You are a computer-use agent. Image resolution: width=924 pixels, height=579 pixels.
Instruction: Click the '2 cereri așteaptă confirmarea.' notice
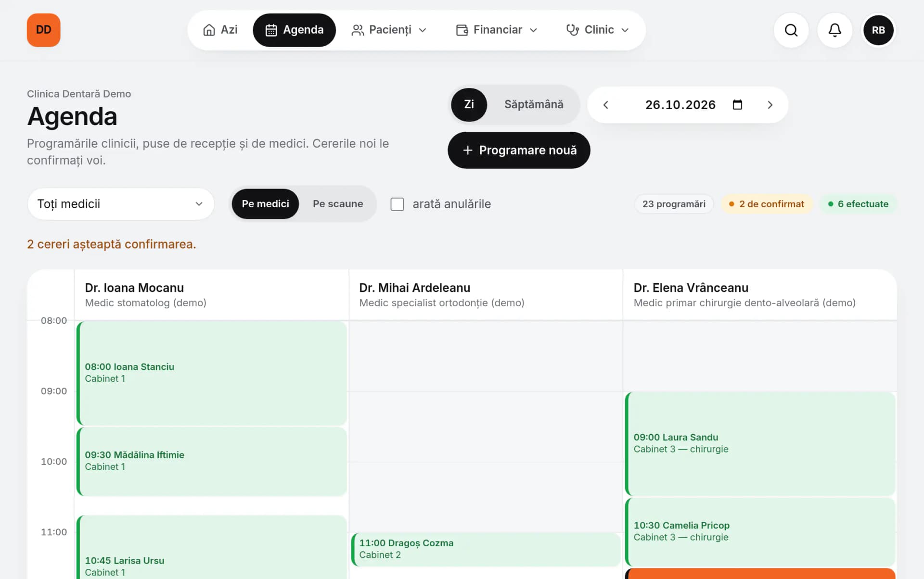tap(112, 244)
